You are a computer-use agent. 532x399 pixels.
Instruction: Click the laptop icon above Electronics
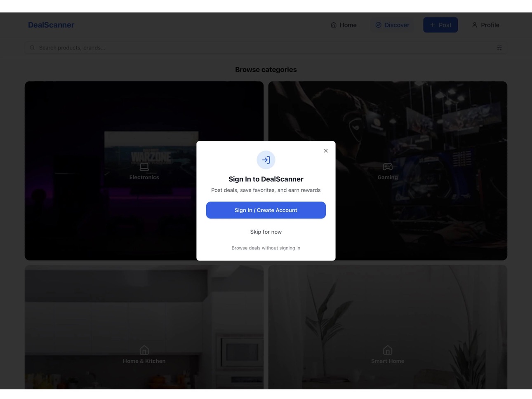click(x=144, y=167)
